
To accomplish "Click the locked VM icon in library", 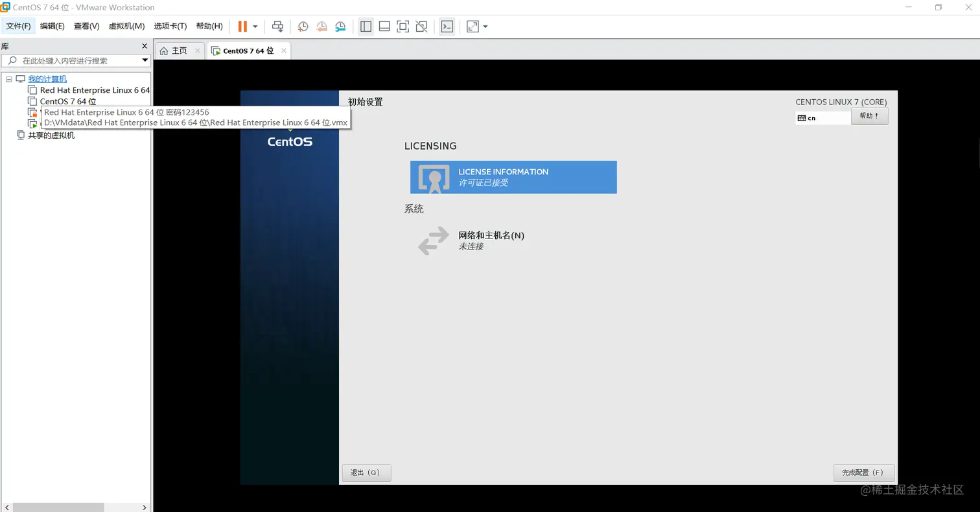I will (32, 113).
